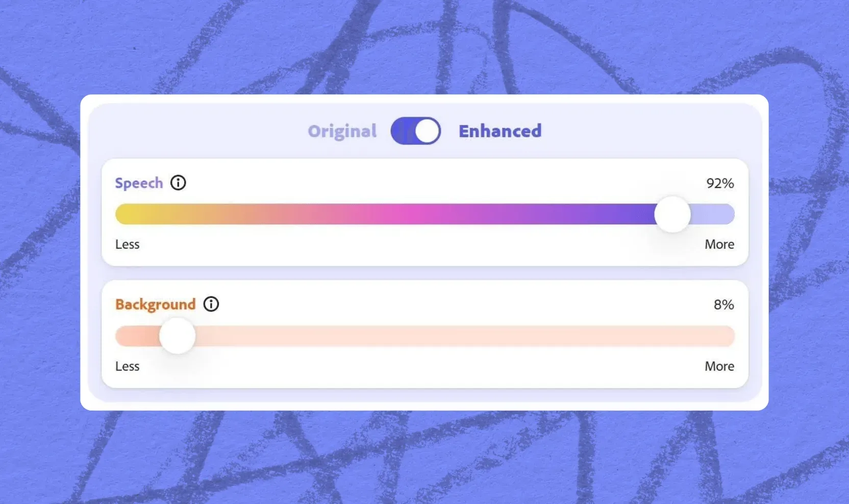This screenshot has width=849, height=504.
Task: Click the Background info icon
Action: point(211,304)
